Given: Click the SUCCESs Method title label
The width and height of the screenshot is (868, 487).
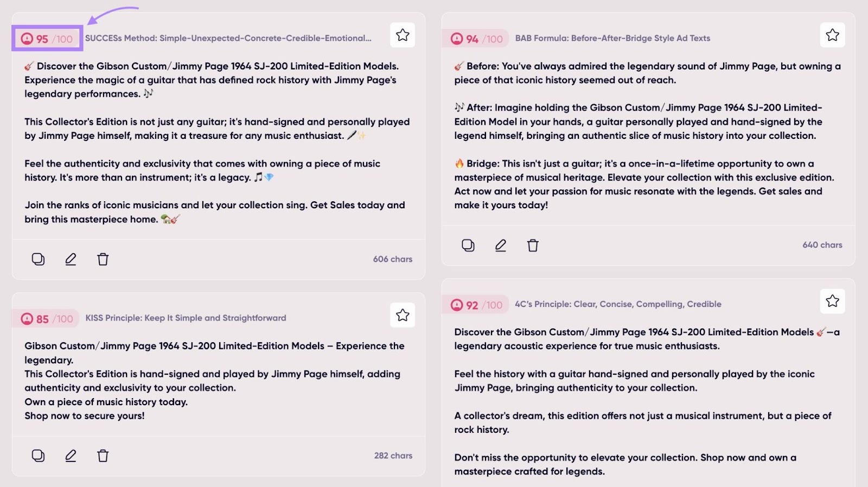Looking at the screenshot, I should (x=228, y=38).
